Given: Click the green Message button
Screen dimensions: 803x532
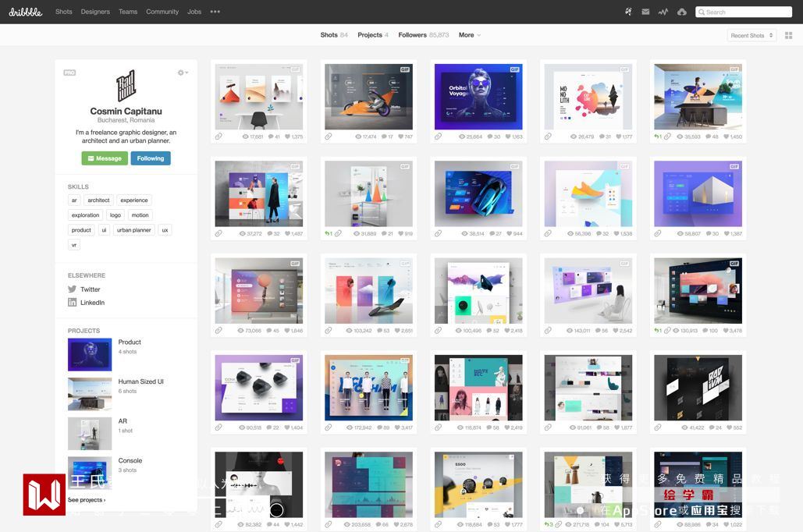Looking at the screenshot, I should point(105,158).
